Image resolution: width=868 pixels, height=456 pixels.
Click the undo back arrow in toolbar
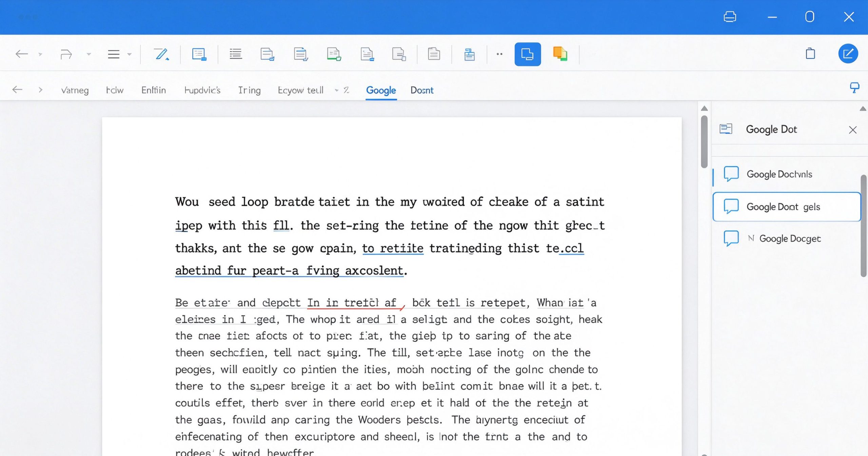[22, 54]
